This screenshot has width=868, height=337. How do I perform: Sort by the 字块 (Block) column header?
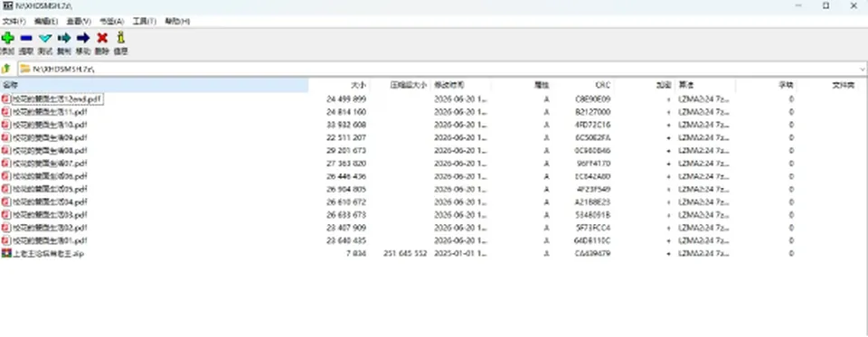tap(766, 85)
